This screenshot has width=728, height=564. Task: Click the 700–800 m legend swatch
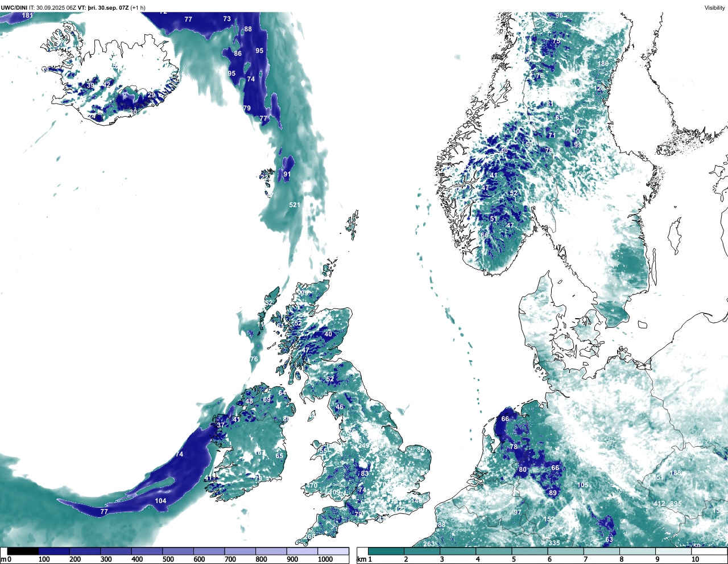(x=240, y=551)
